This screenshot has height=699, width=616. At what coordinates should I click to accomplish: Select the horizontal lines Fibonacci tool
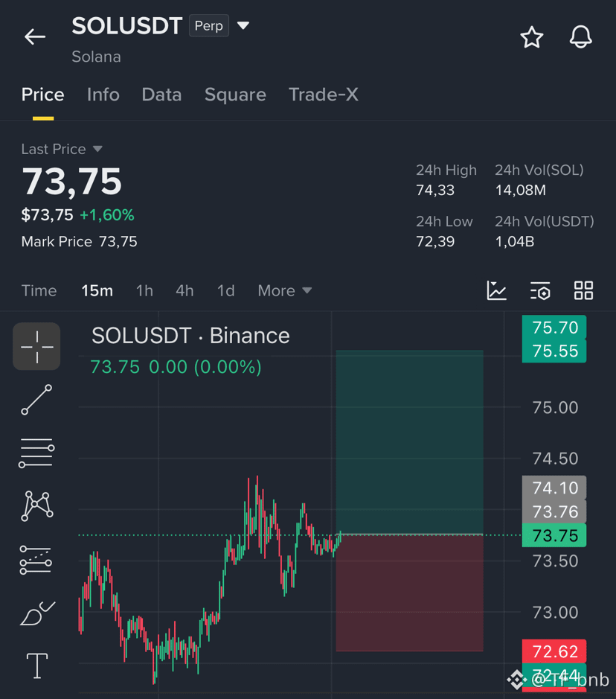click(x=36, y=453)
